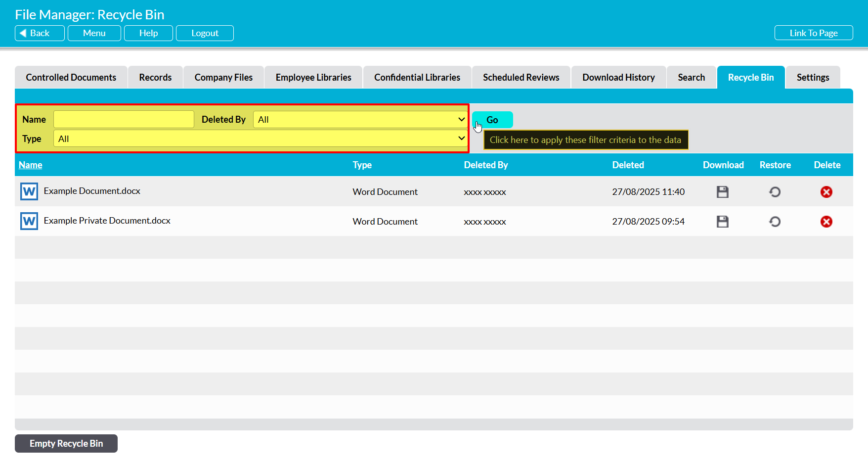This screenshot has width=868, height=466.
Task: Open the Deleted By dropdown
Action: coord(360,120)
